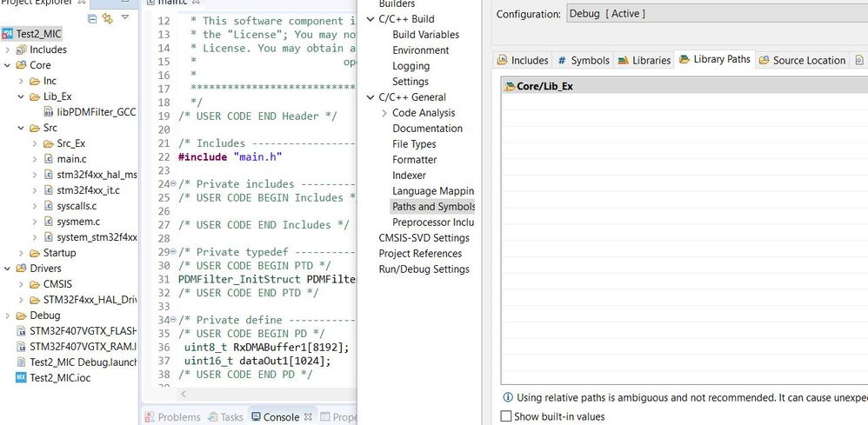Screen dimensions: 868x425
Task: Open Project Explorer view menu triangle
Action: (125, 17)
